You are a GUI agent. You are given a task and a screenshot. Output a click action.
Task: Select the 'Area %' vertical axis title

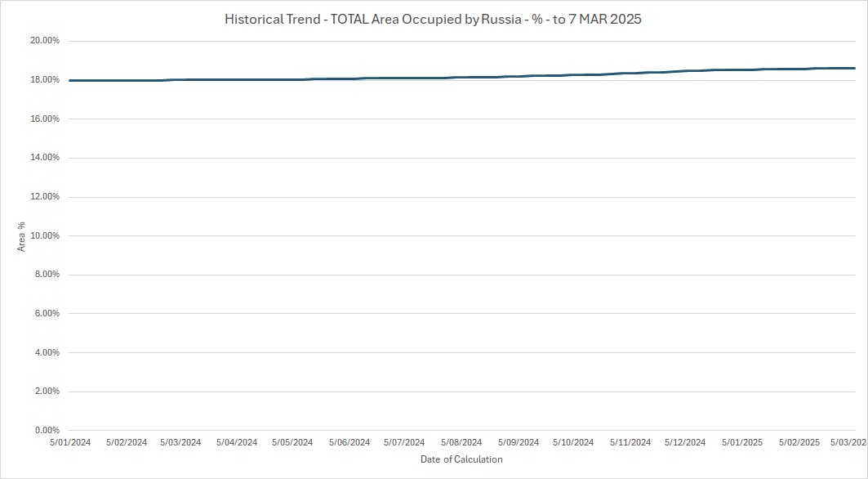tap(22, 235)
